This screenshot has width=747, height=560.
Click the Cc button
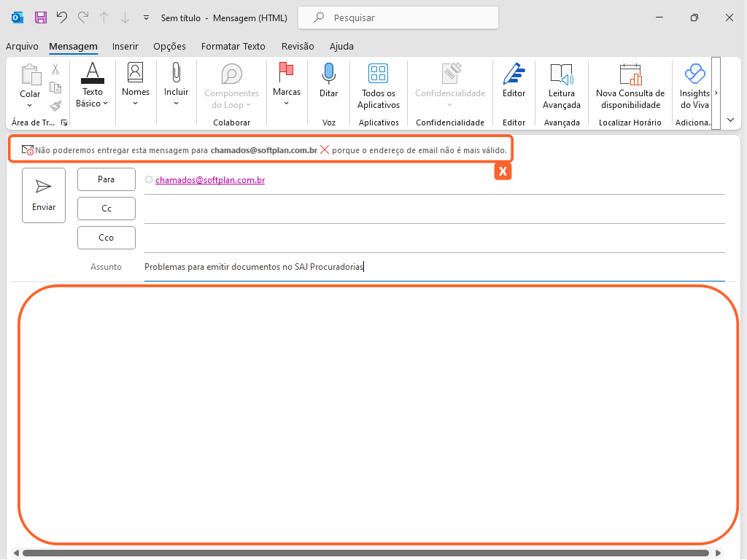click(x=107, y=209)
